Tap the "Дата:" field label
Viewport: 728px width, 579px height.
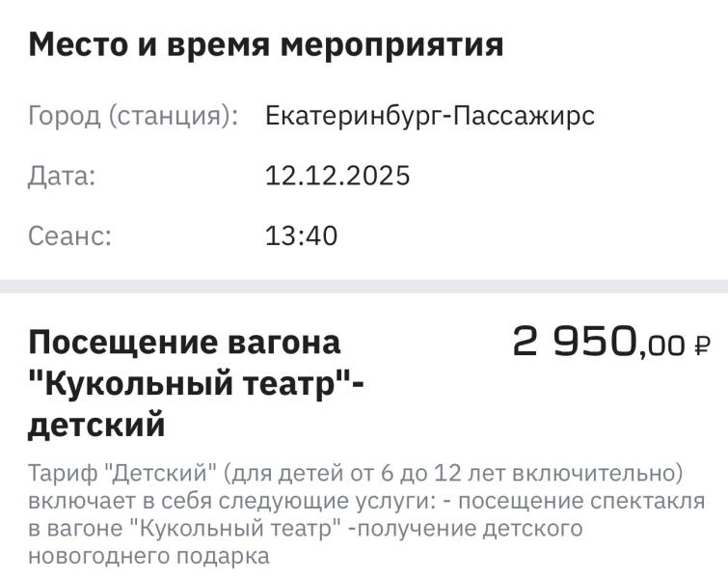[62, 177]
